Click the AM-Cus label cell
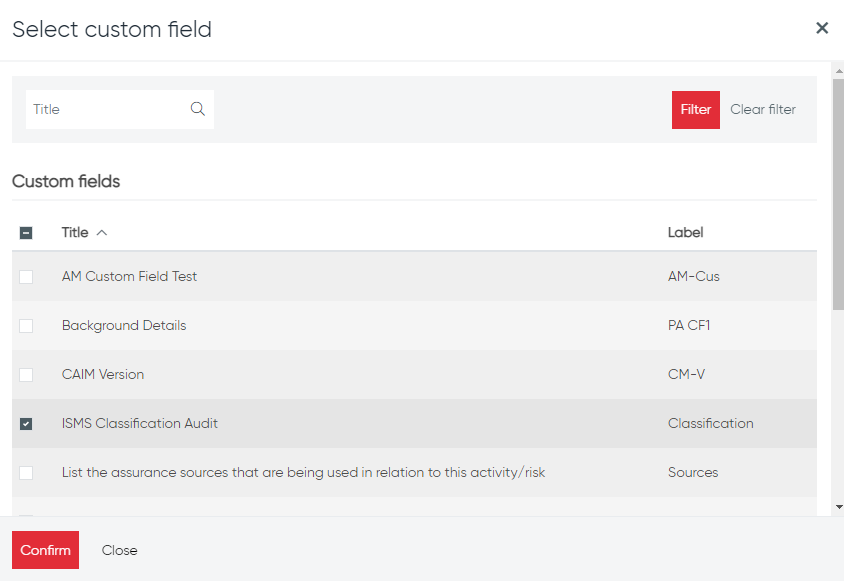Image resolution: width=844 pixels, height=581 pixels. 693,276
